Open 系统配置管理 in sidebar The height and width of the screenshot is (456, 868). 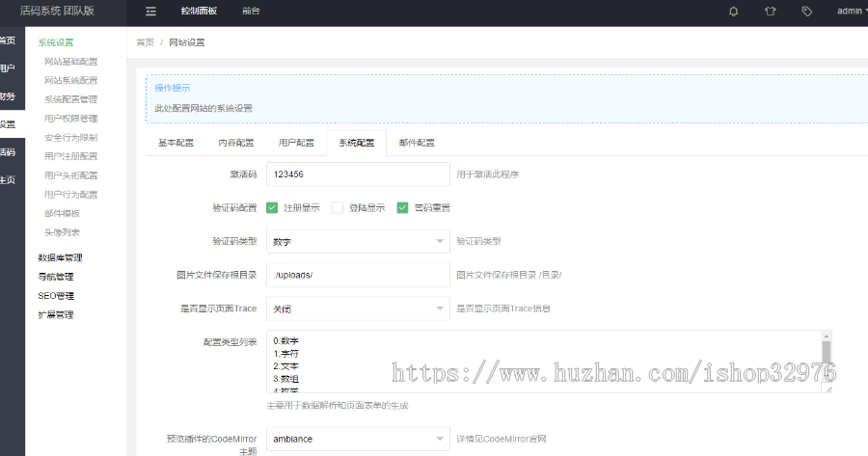pyautogui.click(x=70, y=99)
